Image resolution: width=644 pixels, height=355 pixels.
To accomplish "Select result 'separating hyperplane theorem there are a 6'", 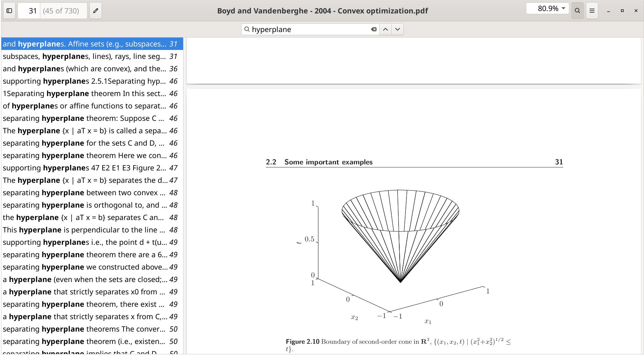I will pos(92,255).
